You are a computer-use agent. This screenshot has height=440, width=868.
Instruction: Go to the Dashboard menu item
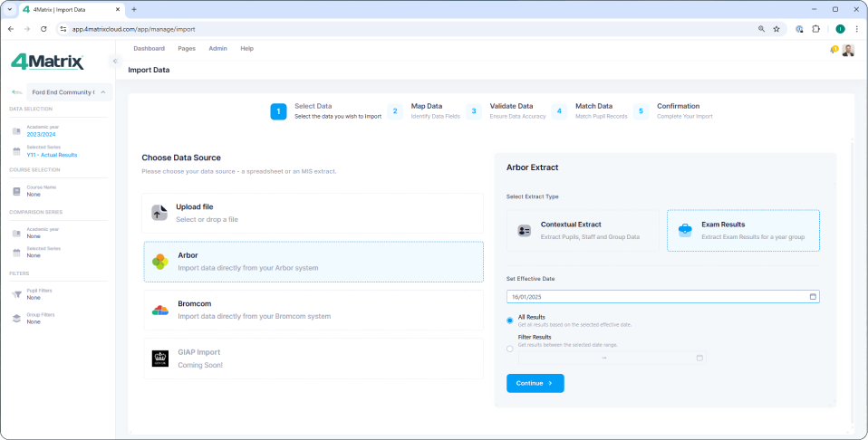[x=149, y=48]
